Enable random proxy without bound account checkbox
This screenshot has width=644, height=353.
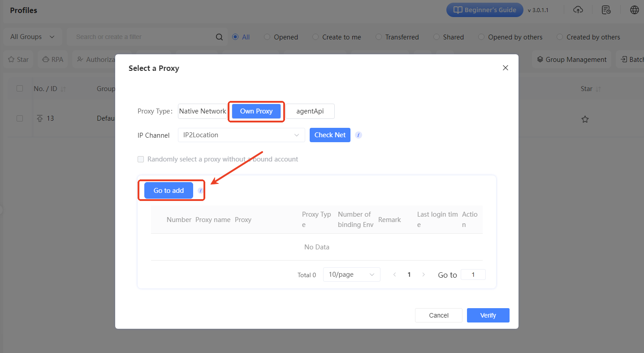coord(141,159)
